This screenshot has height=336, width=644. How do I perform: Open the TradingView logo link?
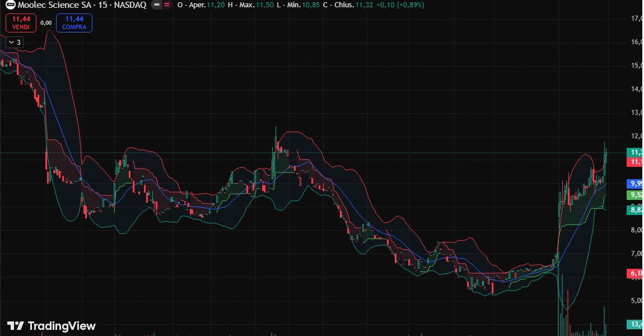[52, 326]
